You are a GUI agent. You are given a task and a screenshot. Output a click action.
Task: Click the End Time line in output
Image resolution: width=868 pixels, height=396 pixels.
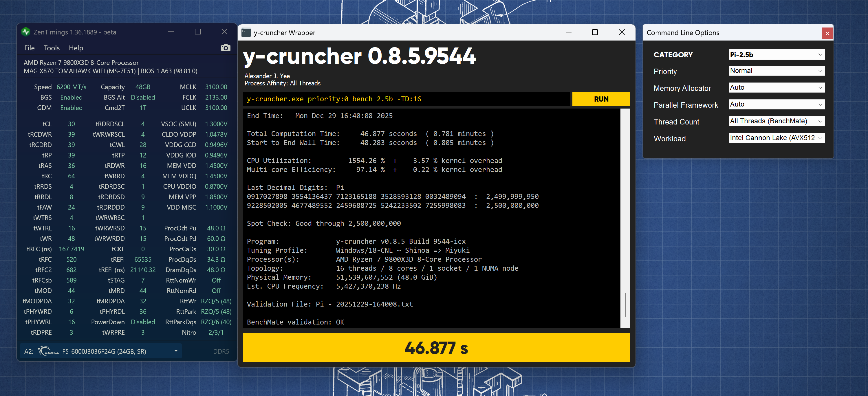[x=320, y=116]
